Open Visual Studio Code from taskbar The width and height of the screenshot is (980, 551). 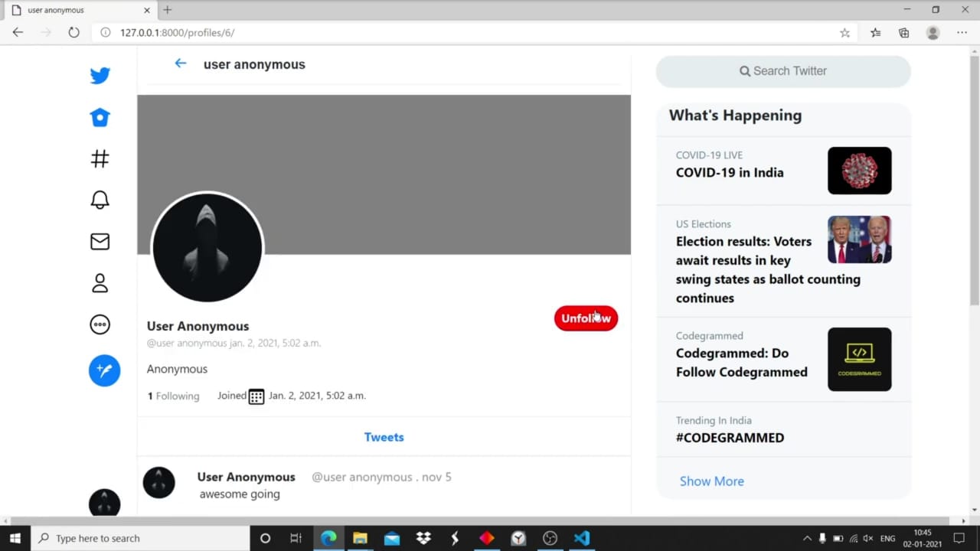coord(582,538)
